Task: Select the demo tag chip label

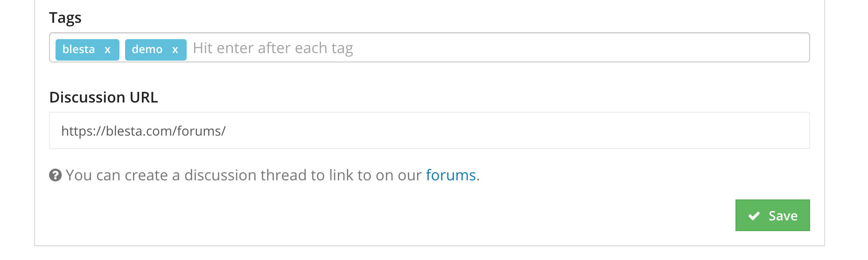Action: click(147, 49)
